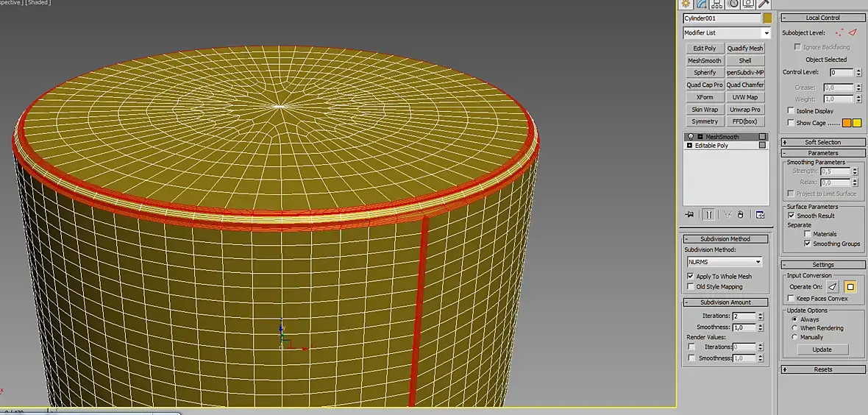Click box icon right of Editable Poly row
The height and width of the screenshot is (415, 868).
(762, 145)
